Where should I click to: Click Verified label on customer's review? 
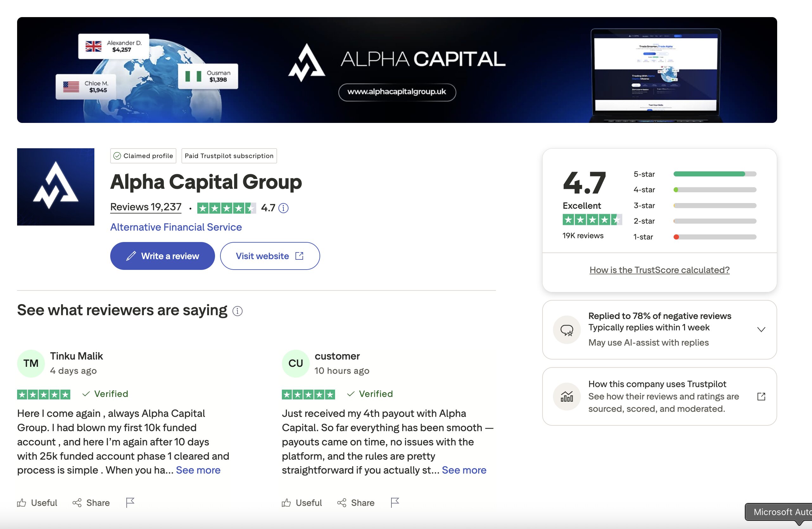(x=370, y=394)
